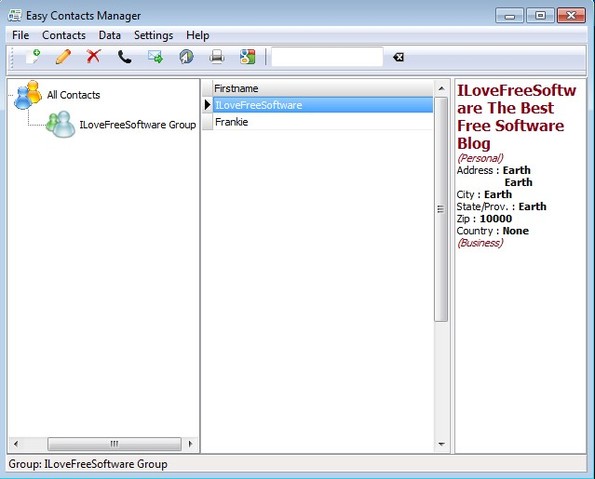Click the app icon in title bar
This screenshot has height=479, width=595.
pyautogui.click(x=15, y=16)
